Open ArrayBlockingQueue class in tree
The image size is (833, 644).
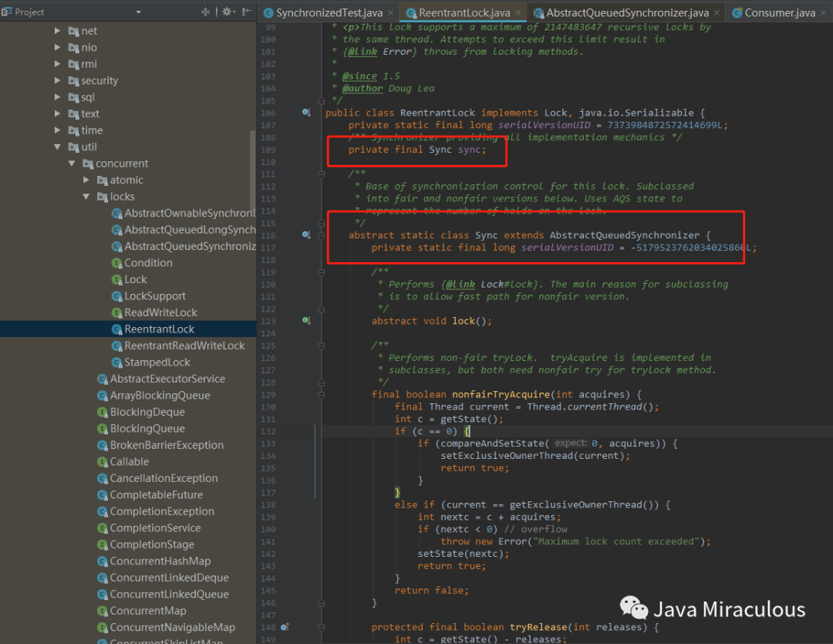153,395
